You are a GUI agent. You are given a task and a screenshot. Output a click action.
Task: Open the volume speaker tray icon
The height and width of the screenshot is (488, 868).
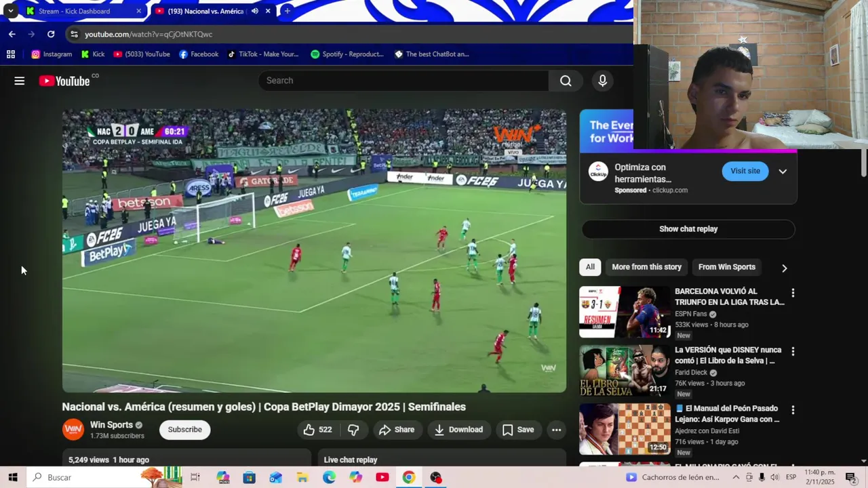click(x=774, y=477)
